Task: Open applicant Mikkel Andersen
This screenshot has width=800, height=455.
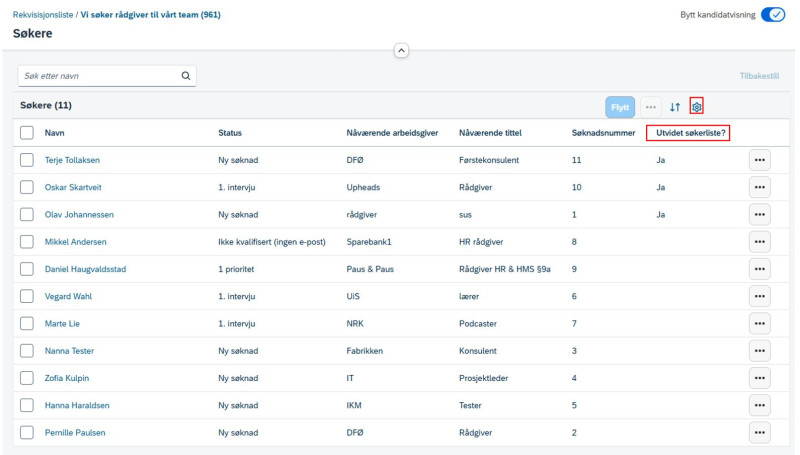Action: click(x=76, y=242)
